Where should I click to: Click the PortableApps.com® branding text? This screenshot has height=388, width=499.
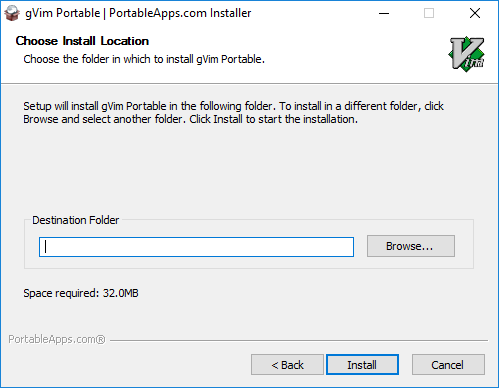tap(57, 339)
